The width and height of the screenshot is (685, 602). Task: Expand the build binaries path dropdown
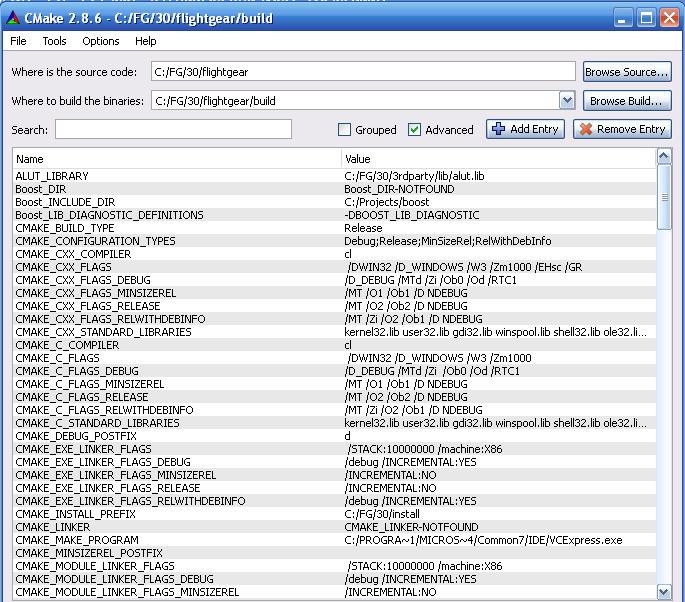(567, 100)
